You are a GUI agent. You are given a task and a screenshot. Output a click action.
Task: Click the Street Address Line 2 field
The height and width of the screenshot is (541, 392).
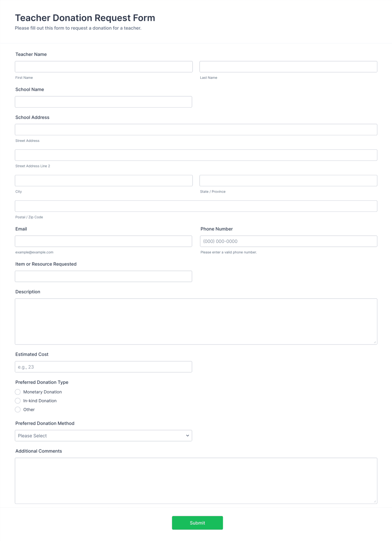click(196, 155)
